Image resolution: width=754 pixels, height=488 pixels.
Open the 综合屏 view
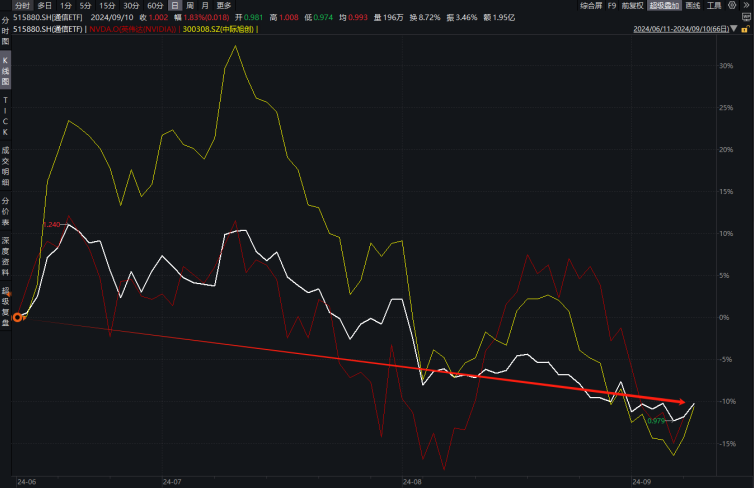[591, 6]
